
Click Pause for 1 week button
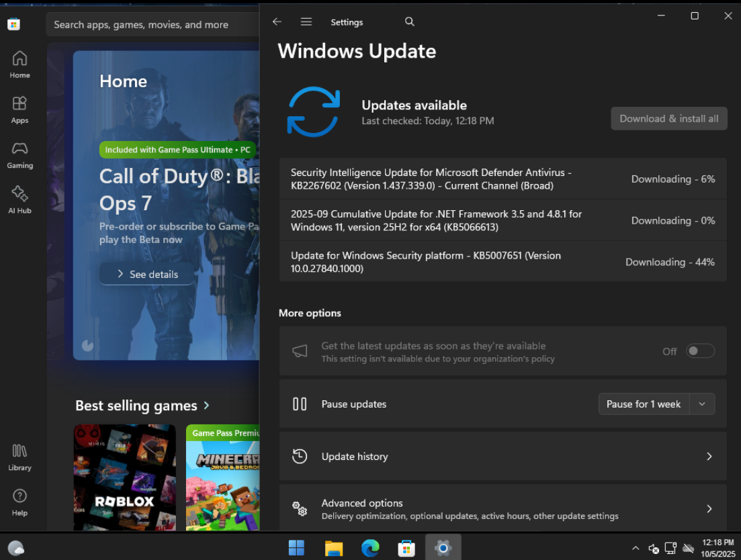[644, 404]
